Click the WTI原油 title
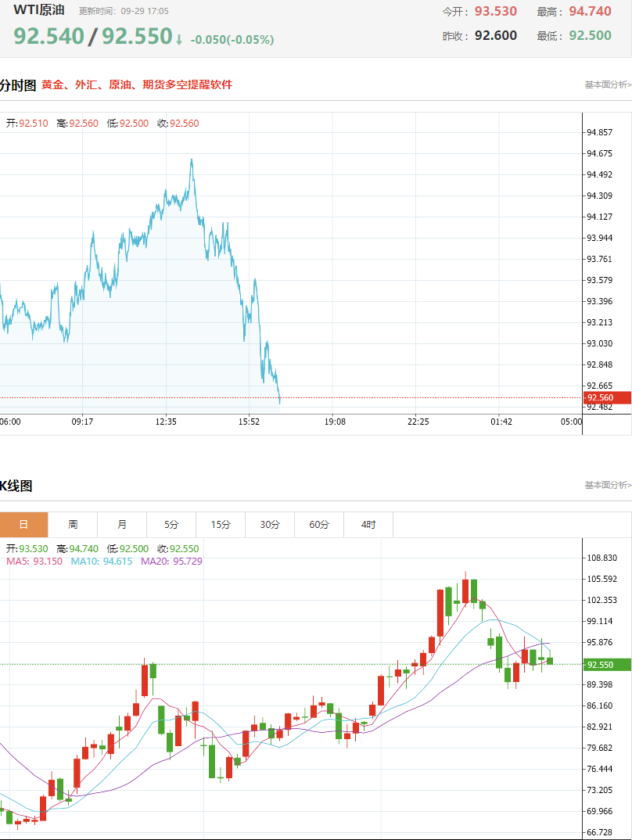632x840 pixels. tap(39, 10)
